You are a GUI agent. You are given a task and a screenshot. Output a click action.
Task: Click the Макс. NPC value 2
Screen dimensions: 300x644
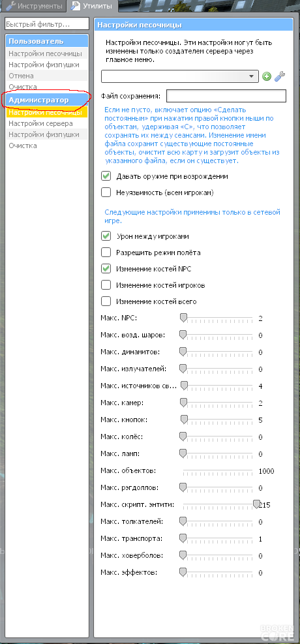click(261, 318)
